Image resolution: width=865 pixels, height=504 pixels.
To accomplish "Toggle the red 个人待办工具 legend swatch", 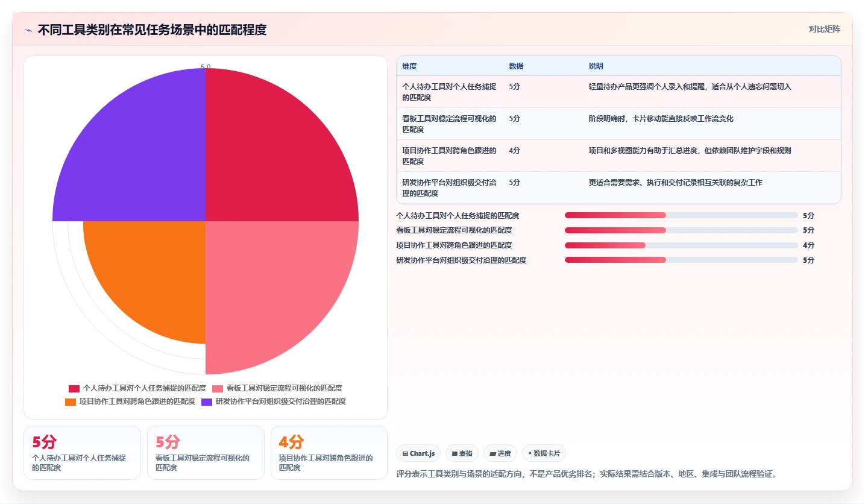I will [74, 389].
